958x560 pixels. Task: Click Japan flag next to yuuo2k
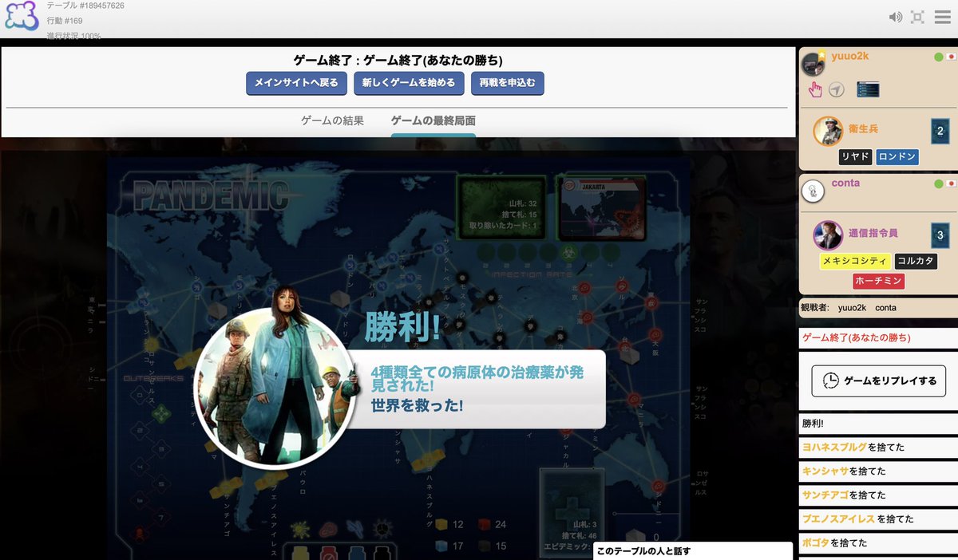(950, 57)
